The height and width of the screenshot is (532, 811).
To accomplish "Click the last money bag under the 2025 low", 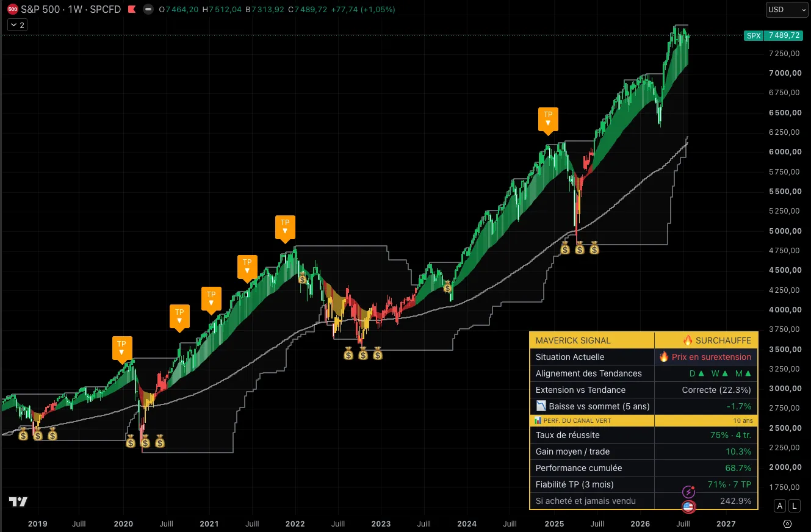I will click(x=594, y=248).
